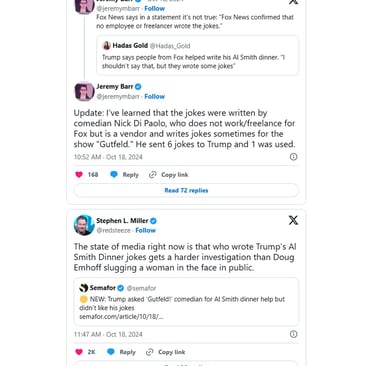The image size is (375, 366).
Task: Open the info icon beside 10:52 AM timestamp
Action: [293, 157]
